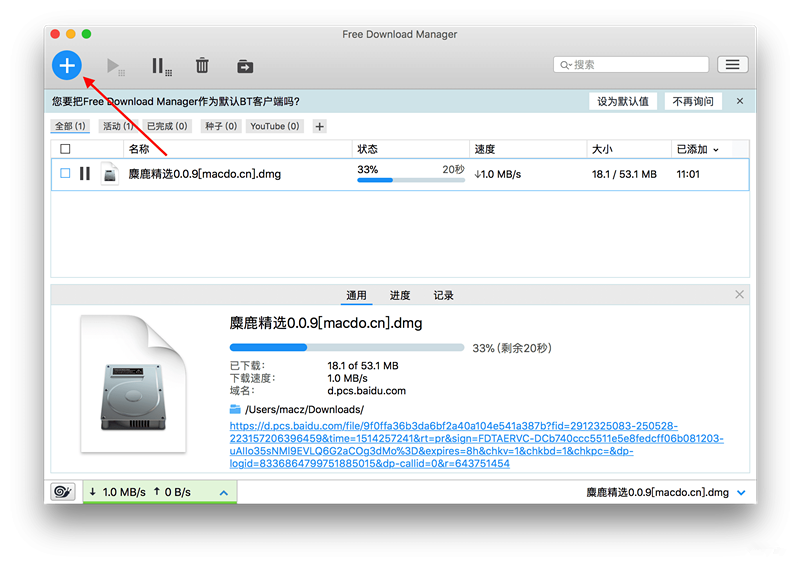Click status bar filename 麋鹿精选0.0.9[macdo.cn].dmg
This screenshot has width=800, height=566.
coord(657,493)
